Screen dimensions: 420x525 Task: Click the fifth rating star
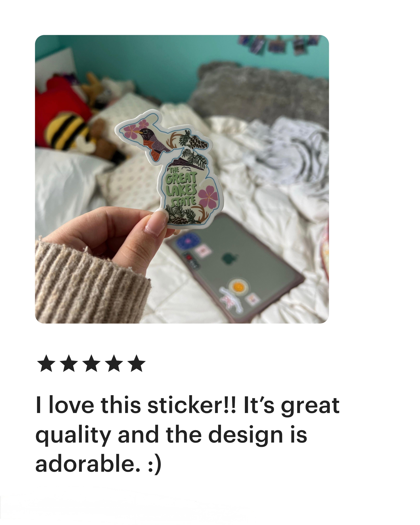(137, 363)
